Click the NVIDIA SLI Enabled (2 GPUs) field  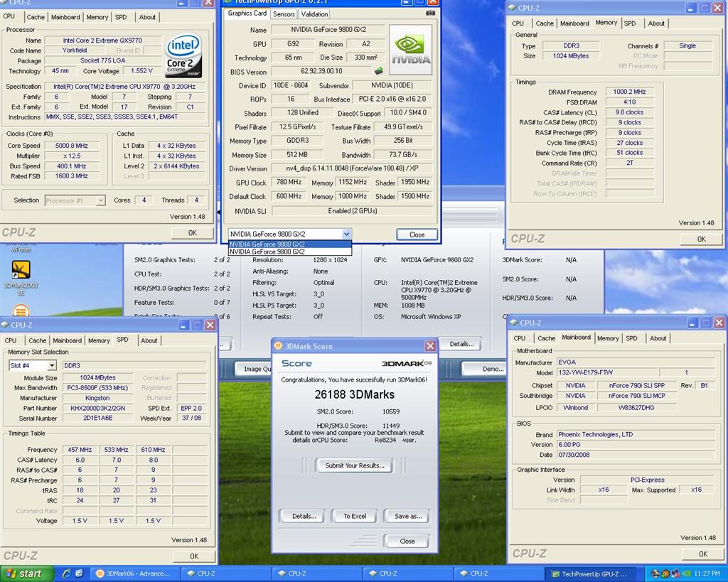pyautogui.click(x=352, y=211)
